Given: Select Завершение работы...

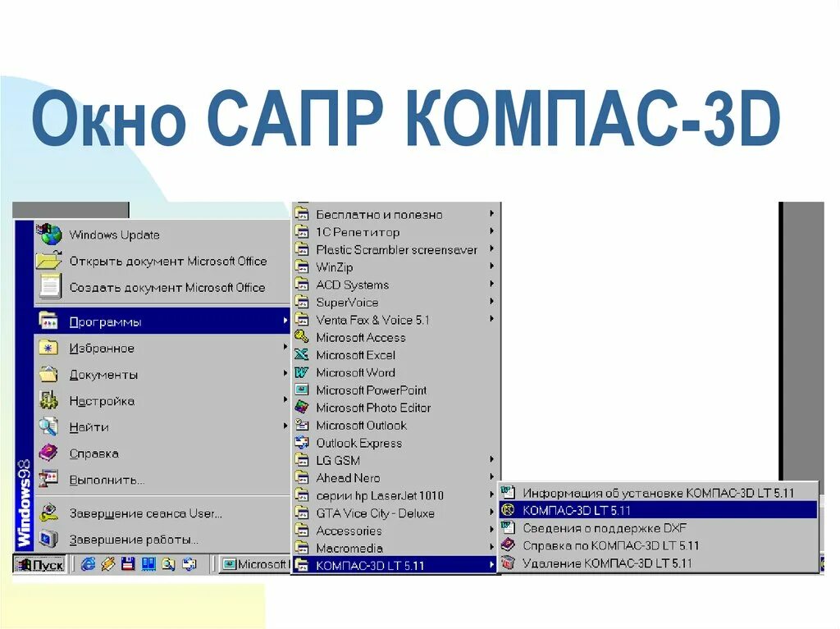Looking at the screenshot, I should pos(162,540).
